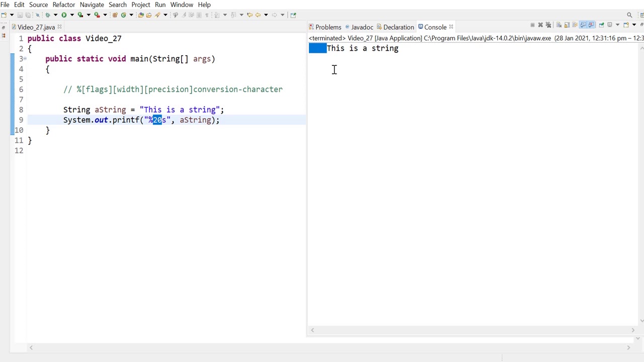Open the Open Console dropdown arrow

[634, 25]
